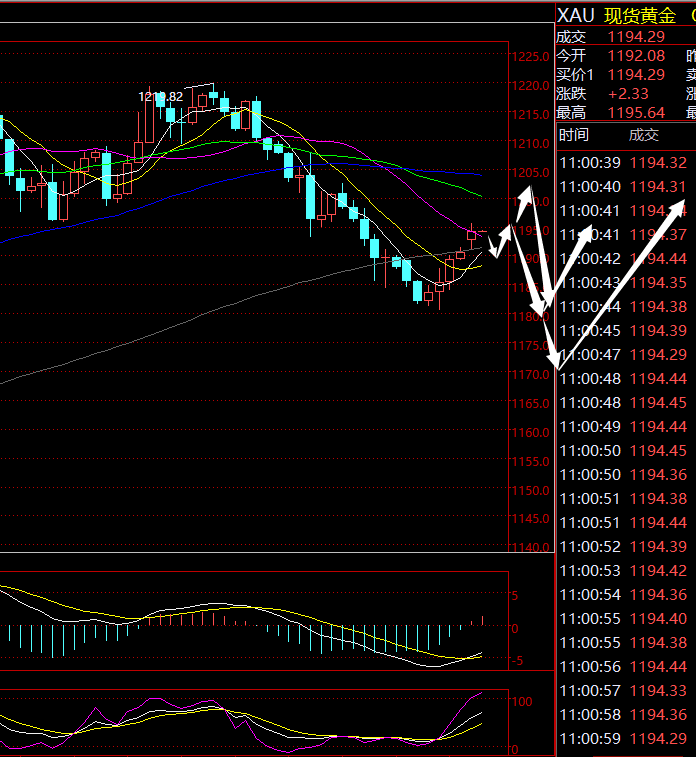Click the 1225.0 price axis label
The width and height of the screenshot is (696, 757).
(530, 57)
